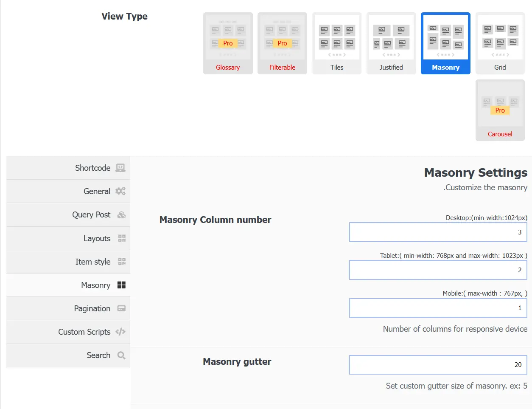This screenshot has width=532, height=409.
Task: Focus the Mobile column number field
Action: pos(438,308)
